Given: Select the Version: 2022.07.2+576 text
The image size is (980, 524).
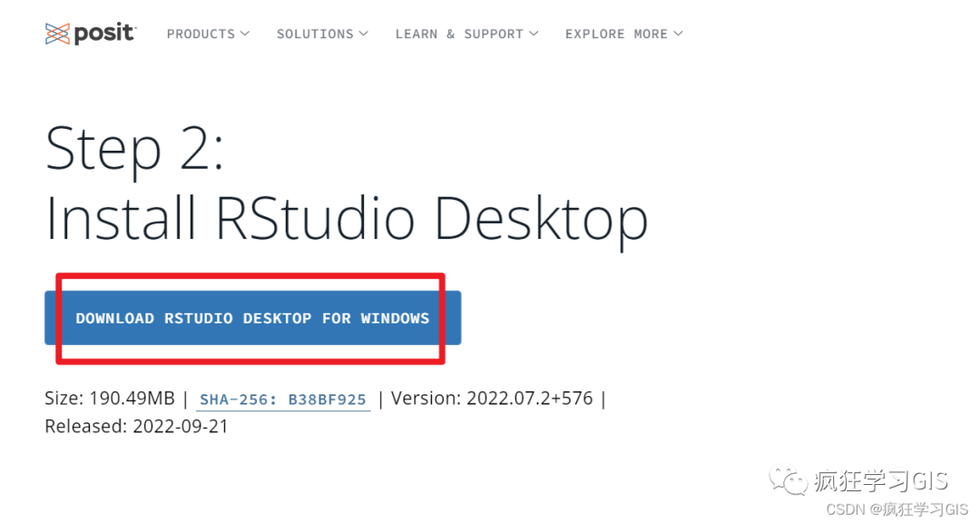Looking at the screenshot, I should point(492,399).
